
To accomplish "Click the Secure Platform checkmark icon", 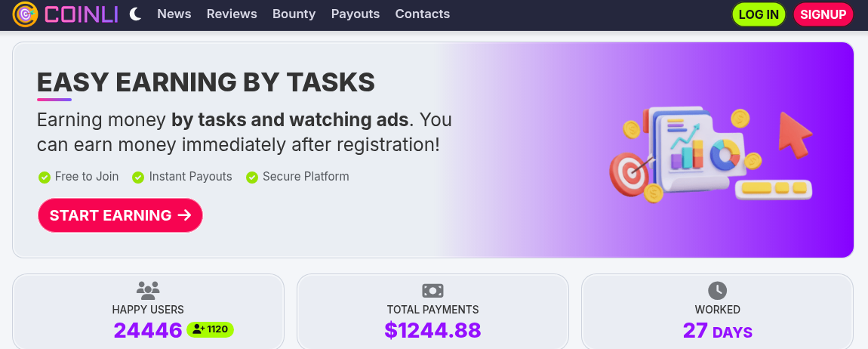I will (252, 178).
